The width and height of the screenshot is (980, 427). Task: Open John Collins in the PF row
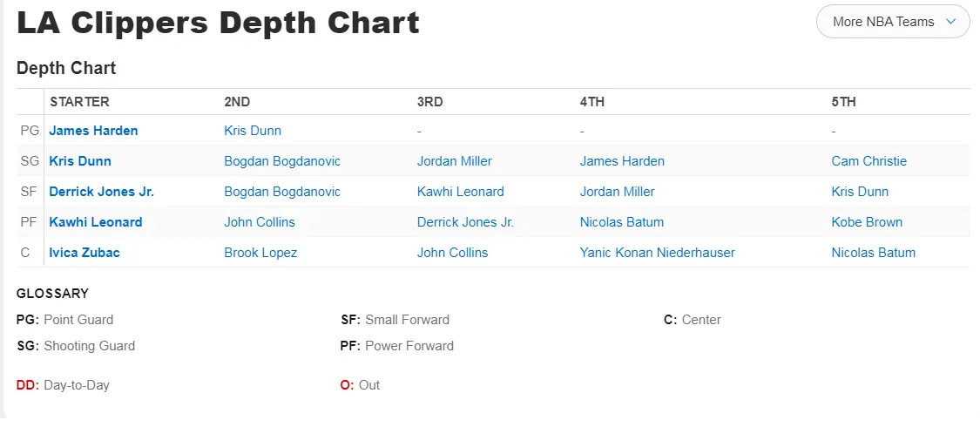[x=260, y=222]
